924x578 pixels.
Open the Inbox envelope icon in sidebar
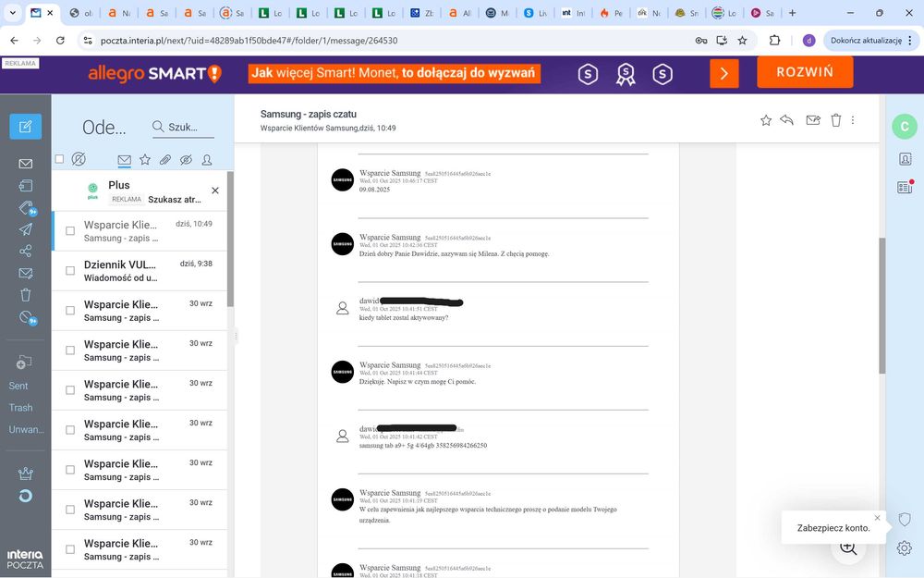click(x=25, y=164)
